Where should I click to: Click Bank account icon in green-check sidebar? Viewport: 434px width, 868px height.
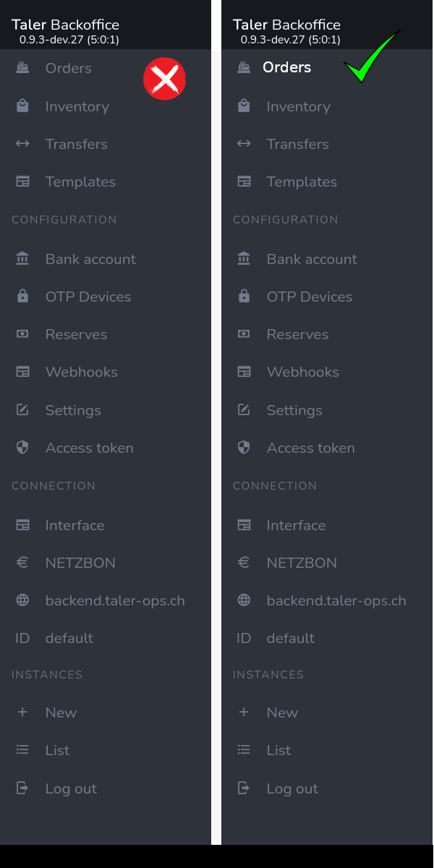244,259
